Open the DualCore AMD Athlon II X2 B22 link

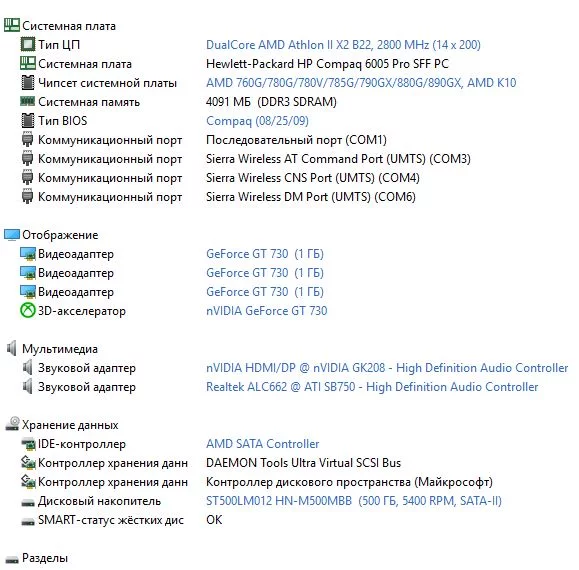(343, 45)
